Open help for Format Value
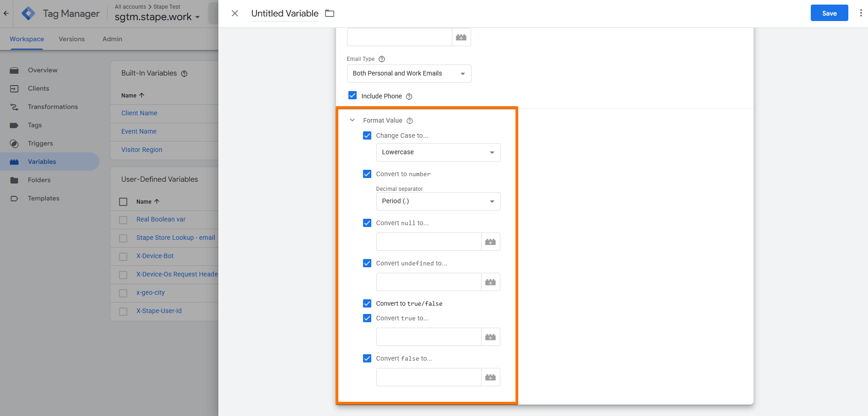Screen dimensions: 868x416 410,121
